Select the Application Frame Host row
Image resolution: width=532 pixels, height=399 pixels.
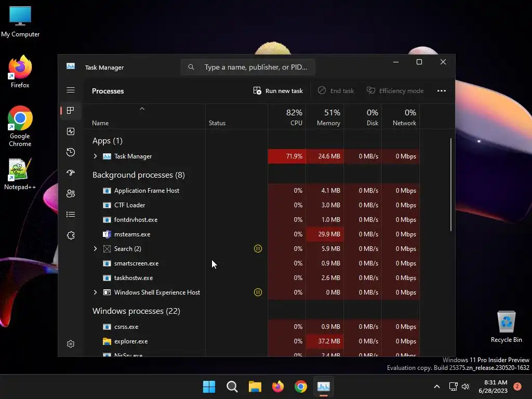point(252,190)
